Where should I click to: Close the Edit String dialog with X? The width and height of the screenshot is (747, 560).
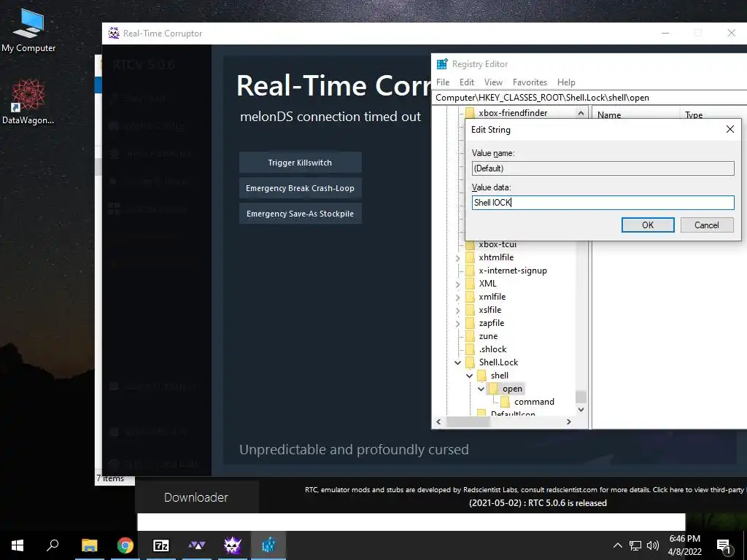729,129
